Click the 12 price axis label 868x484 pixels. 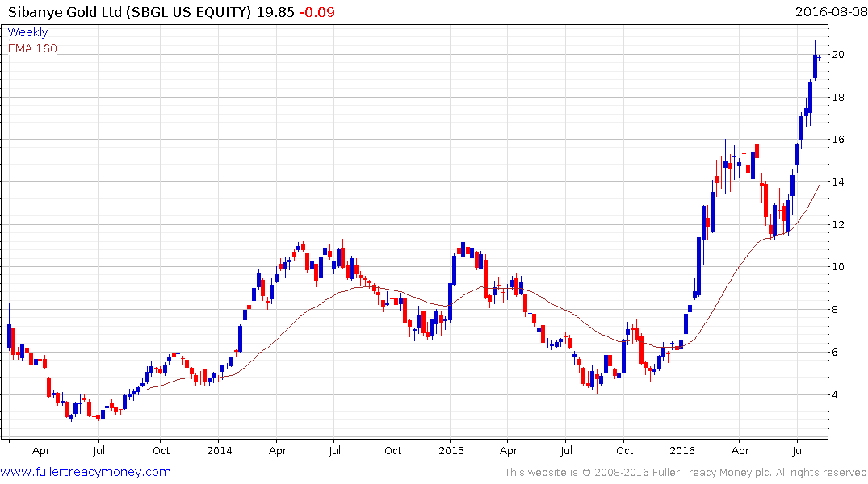point(838,224)
